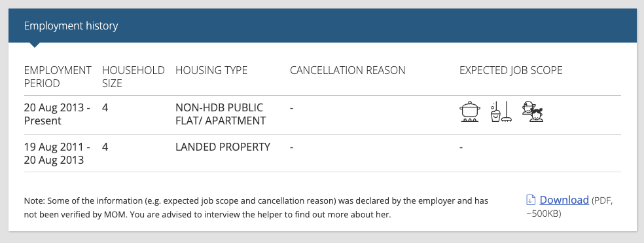This screenshot has width=644, height=243.
Task: Click the PDF ~500KB file size label
Action: pos(569,207)
